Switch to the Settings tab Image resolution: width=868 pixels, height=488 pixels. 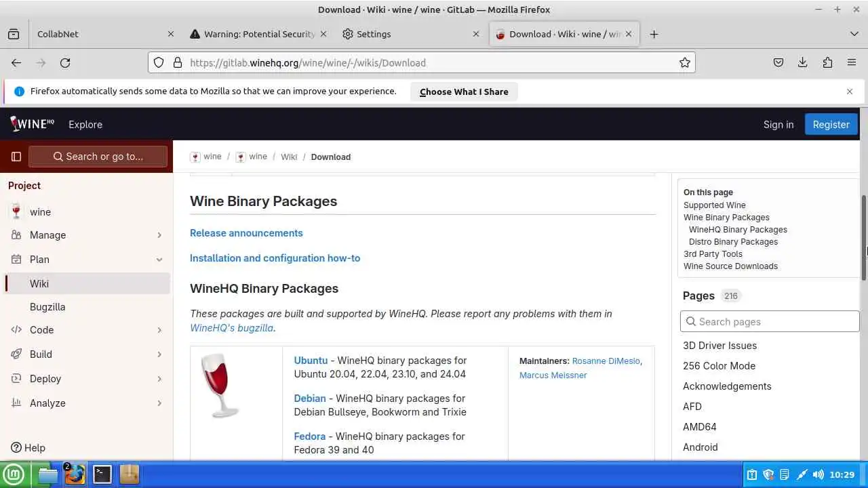coord(410,34)
